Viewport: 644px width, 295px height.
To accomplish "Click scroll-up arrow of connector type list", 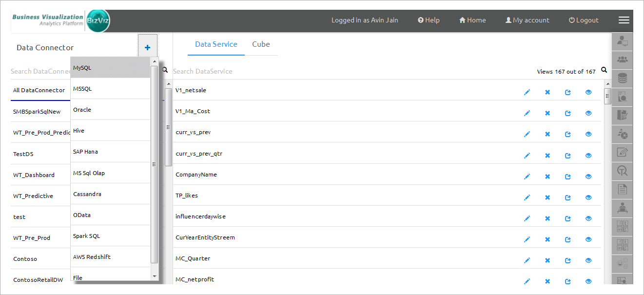I will [155, 61].
